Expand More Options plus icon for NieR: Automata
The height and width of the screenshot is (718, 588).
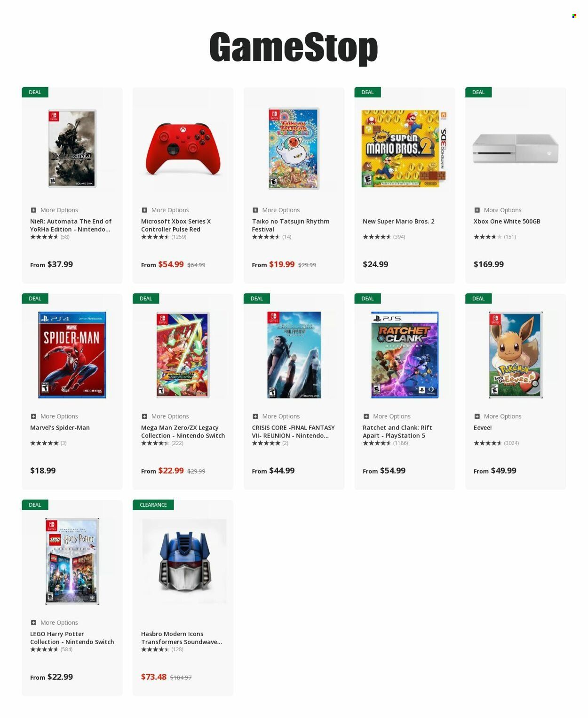pyautogui.click(x=33, y=210)
